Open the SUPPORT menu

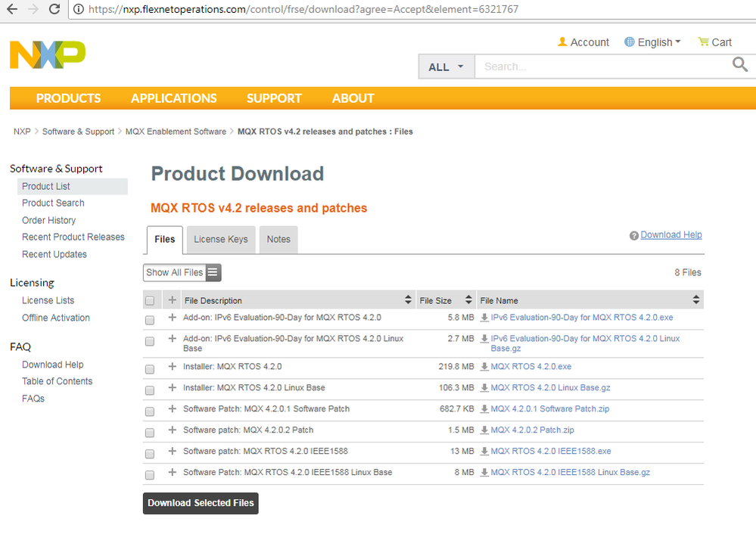274,98
